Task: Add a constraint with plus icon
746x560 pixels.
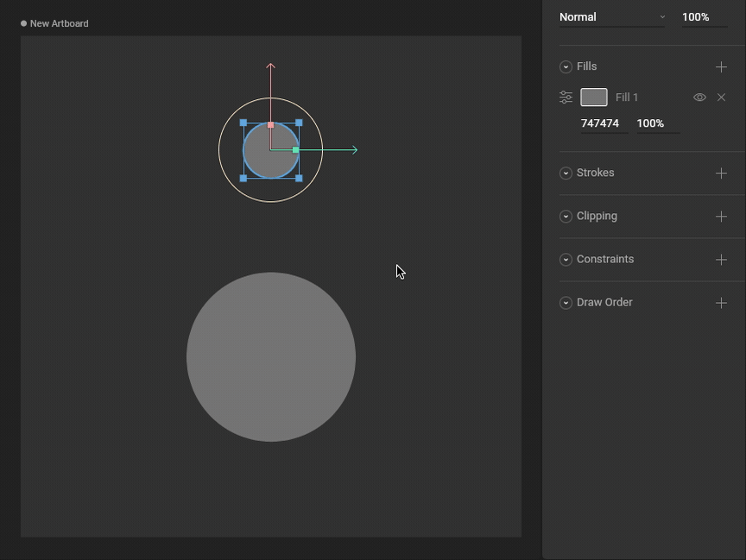Action: click(721, 260)
